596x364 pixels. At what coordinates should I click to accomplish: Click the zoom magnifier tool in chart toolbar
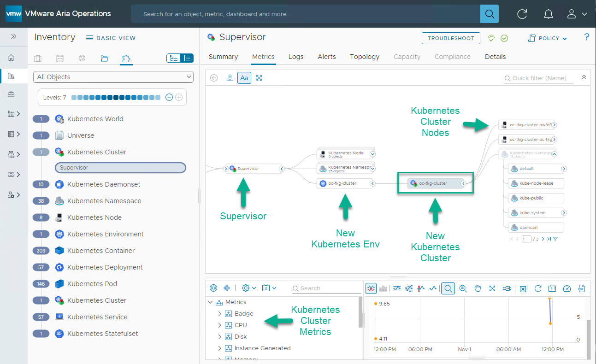click(448, 288)
